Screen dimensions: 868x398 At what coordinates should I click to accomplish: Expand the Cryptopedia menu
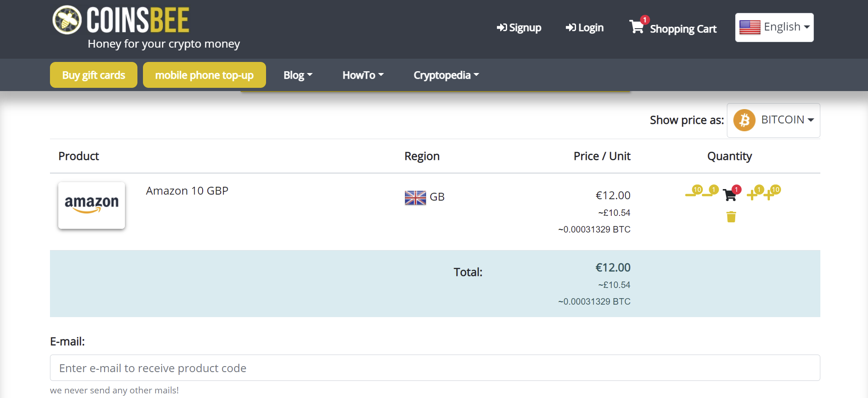(446, 75)
